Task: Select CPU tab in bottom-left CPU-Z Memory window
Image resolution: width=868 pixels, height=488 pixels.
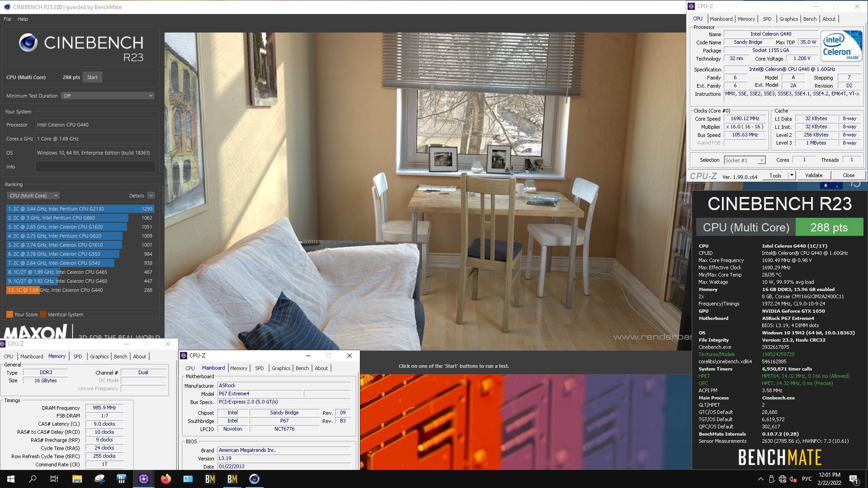Action: 9,357
